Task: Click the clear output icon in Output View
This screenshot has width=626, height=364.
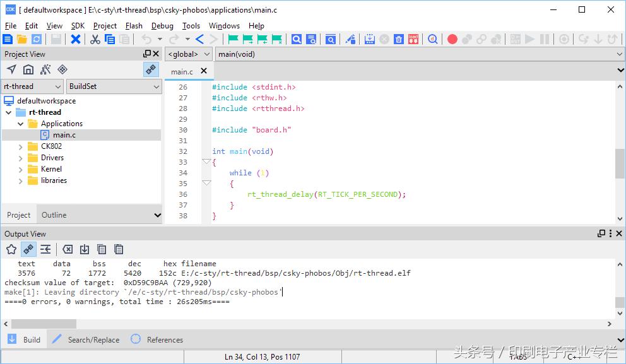Action: [68, 249]
